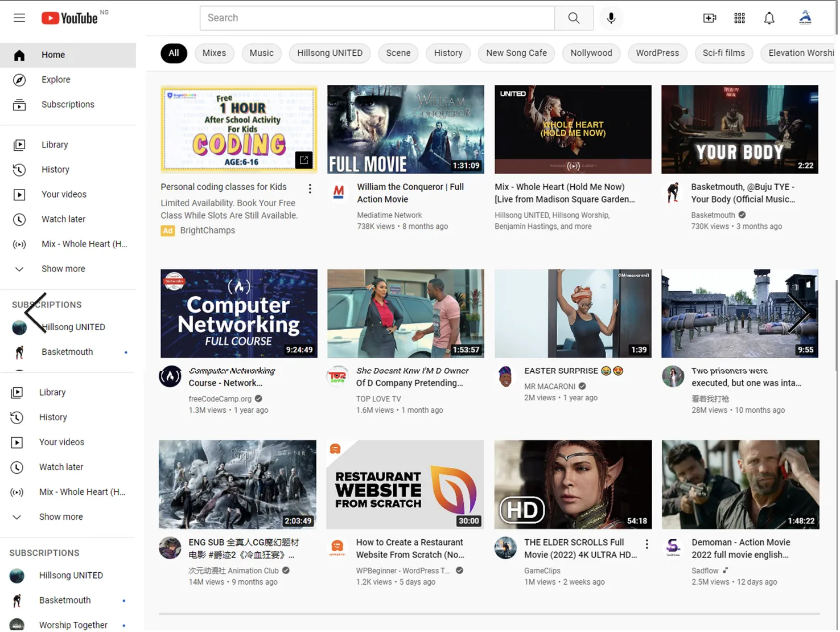This screenshot has height=632, width=840.
Task: Open MR MACARONI channel avatar
Action: (x=506, y=377)
